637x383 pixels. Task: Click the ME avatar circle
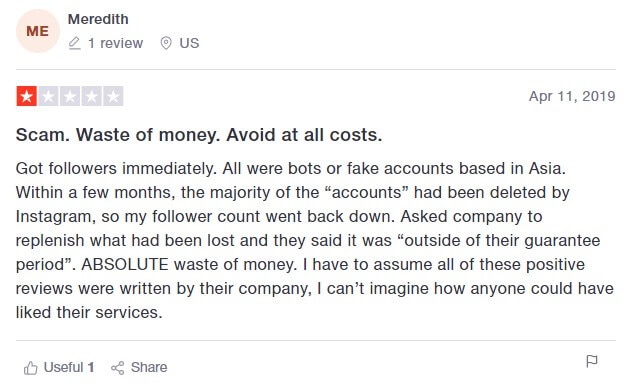click(38, 31)
